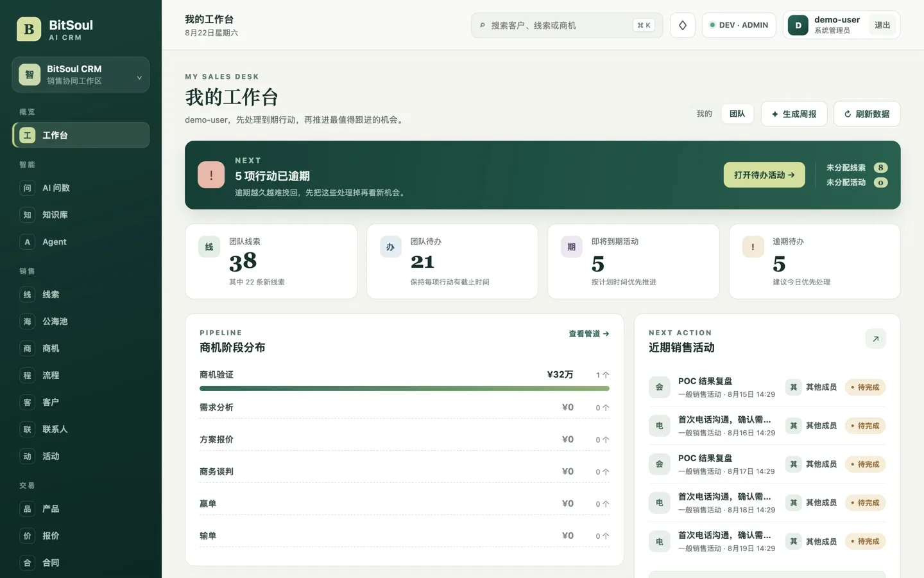Click 刷新数据 button

coord(867,114)
